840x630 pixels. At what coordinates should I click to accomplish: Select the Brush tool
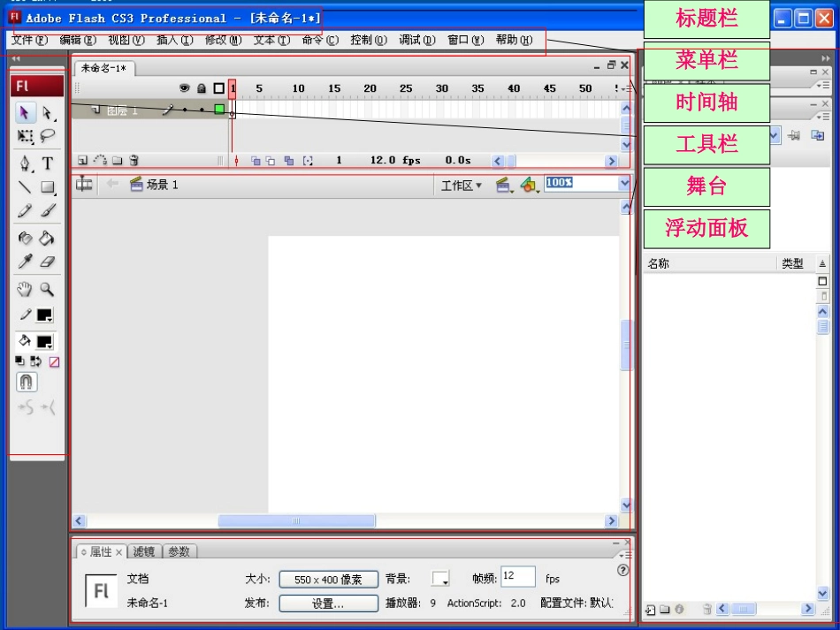tap(48, 210)
